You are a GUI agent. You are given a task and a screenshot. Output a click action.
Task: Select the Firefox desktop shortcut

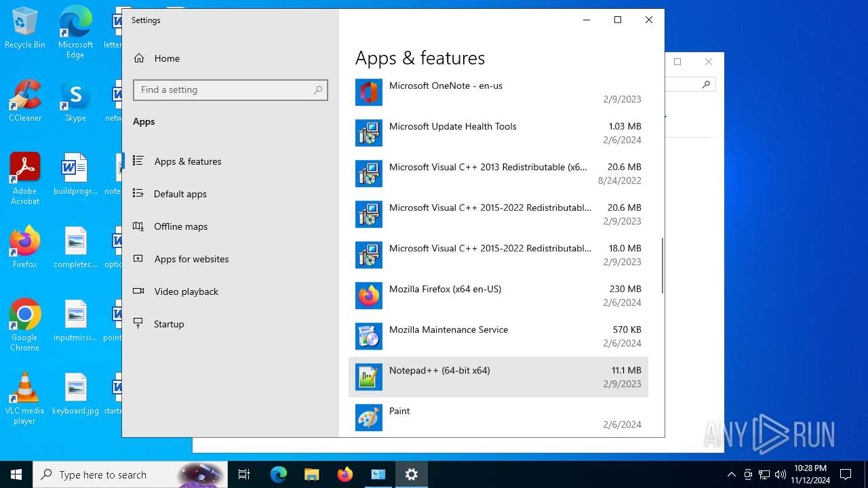click(x=25, y=247)
